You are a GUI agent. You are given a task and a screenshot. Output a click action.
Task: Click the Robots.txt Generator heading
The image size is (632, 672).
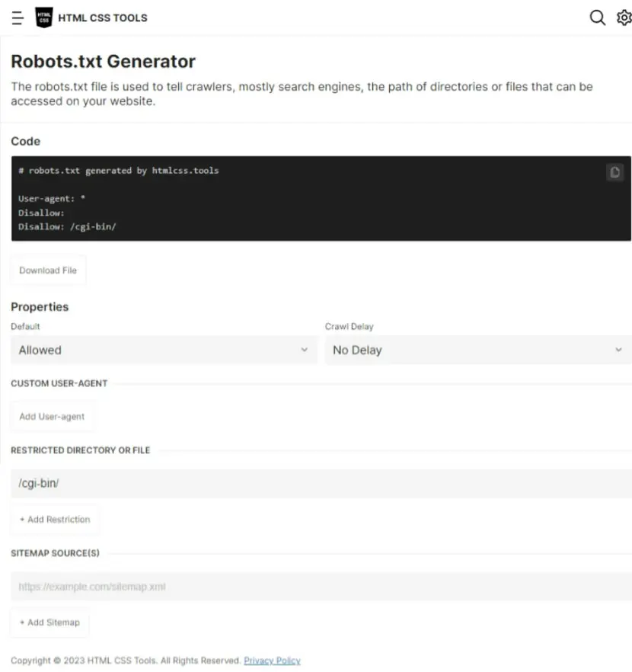104,61
